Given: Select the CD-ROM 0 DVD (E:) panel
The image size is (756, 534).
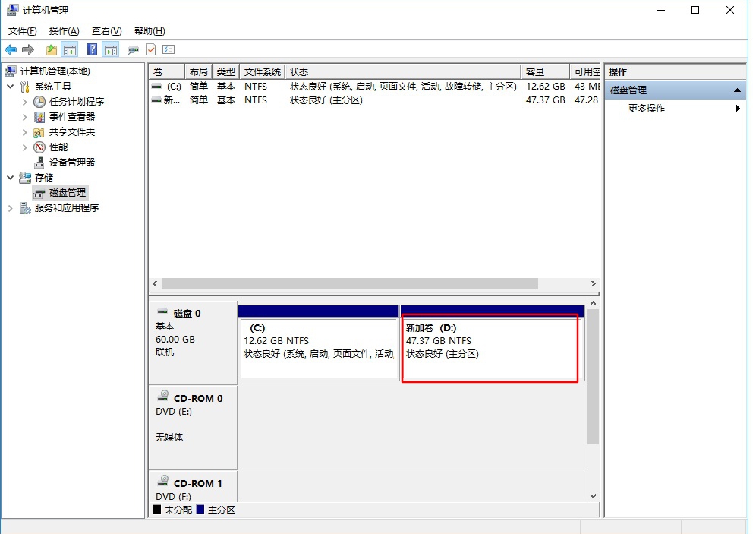Looking at the screenshot, I should point(192,428).
